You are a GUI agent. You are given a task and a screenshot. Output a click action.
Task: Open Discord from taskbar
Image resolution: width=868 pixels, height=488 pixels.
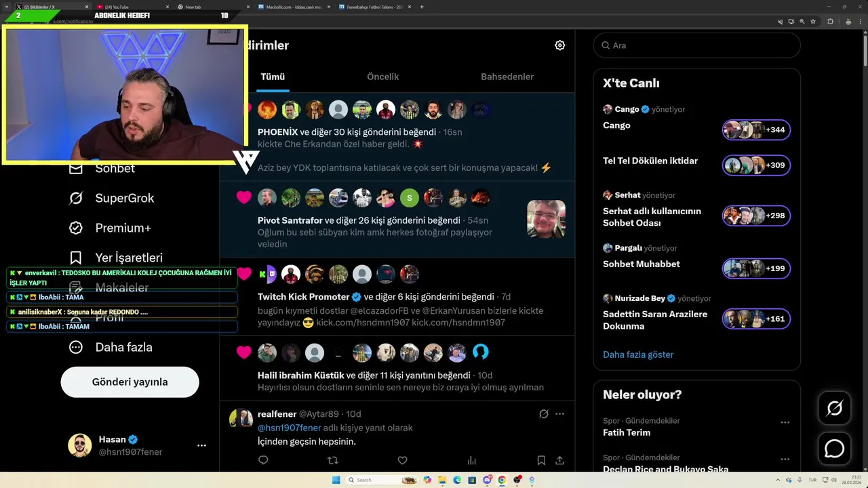click(x=487, y=480)
